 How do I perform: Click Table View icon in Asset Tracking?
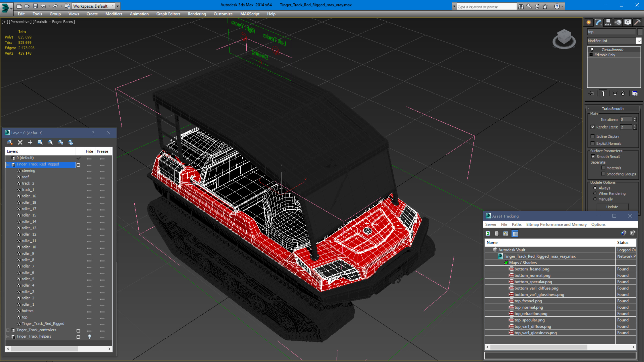(x=515, y=233)
